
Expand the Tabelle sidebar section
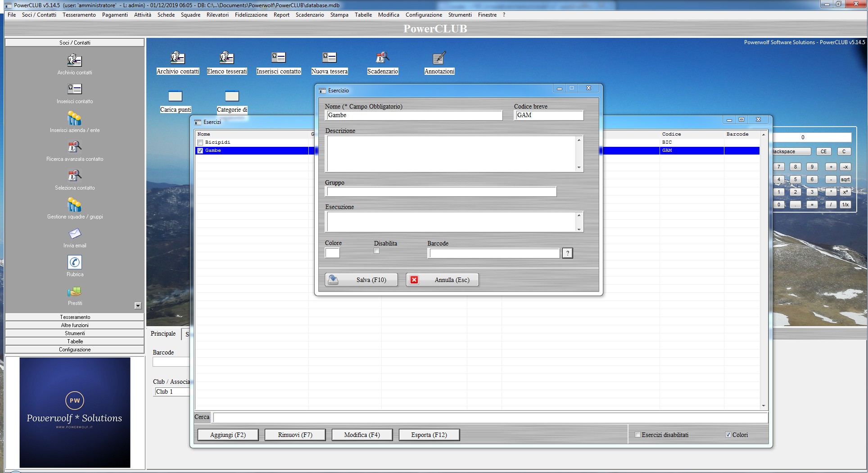coord(75,341)
